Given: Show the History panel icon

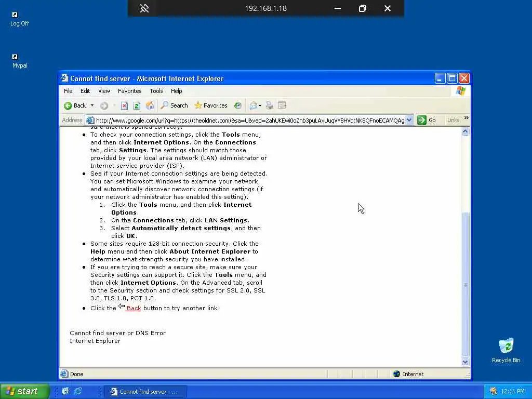Looking at the screenshot, I should click(x=238, y=105).
